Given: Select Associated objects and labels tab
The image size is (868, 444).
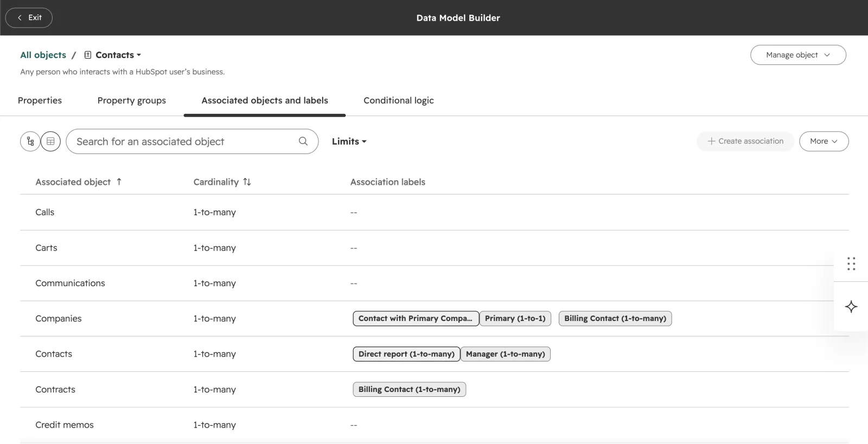Looking at the screenshot, I should [265, 100].
